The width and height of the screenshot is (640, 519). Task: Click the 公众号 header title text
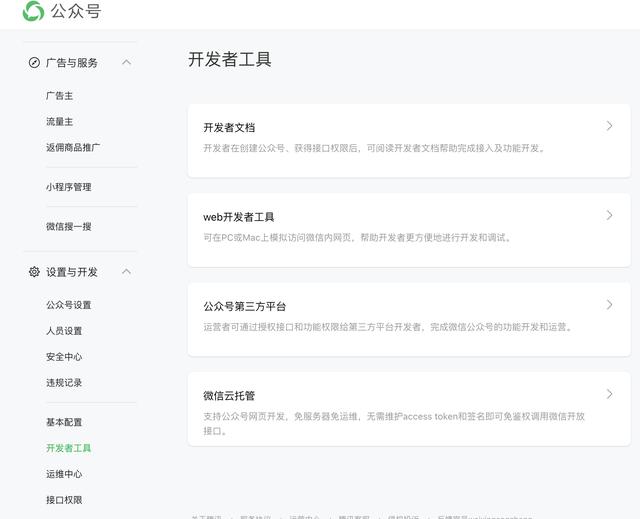coord(76,11)
